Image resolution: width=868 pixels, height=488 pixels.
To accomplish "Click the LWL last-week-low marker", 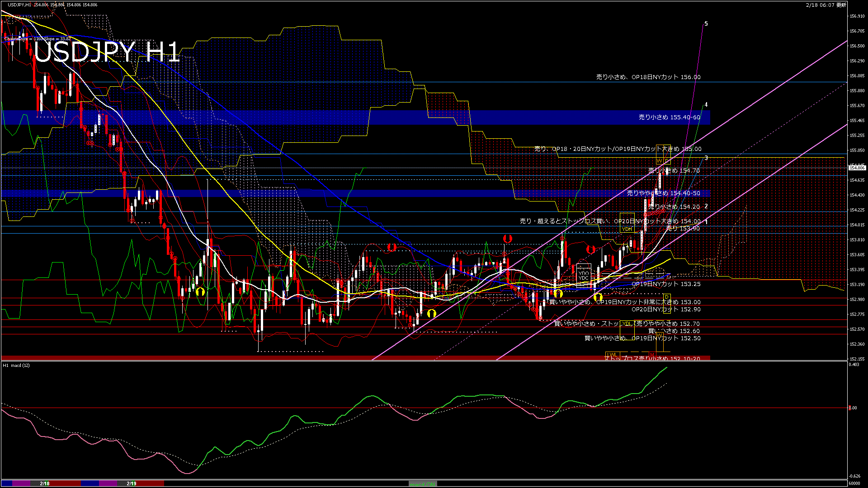I will click(x=612, y=354).
